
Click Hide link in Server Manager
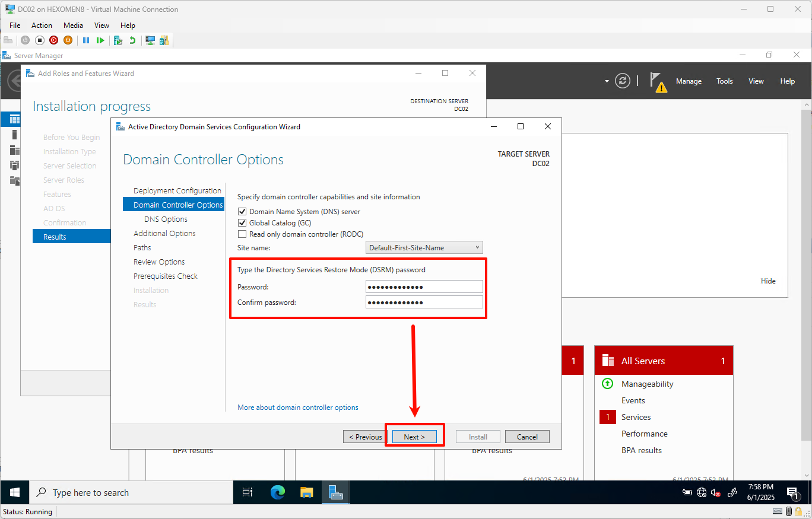[768, 281]
